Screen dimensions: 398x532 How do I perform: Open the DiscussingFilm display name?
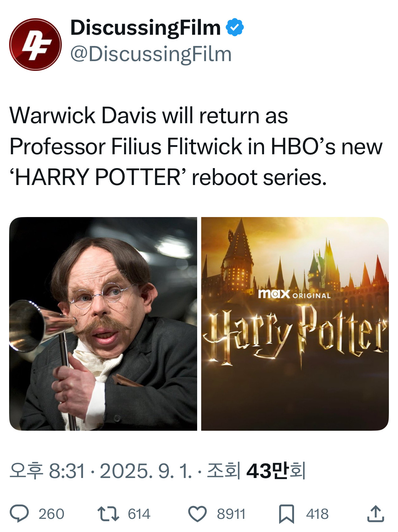pyautogui.click(x=145, y=28)
